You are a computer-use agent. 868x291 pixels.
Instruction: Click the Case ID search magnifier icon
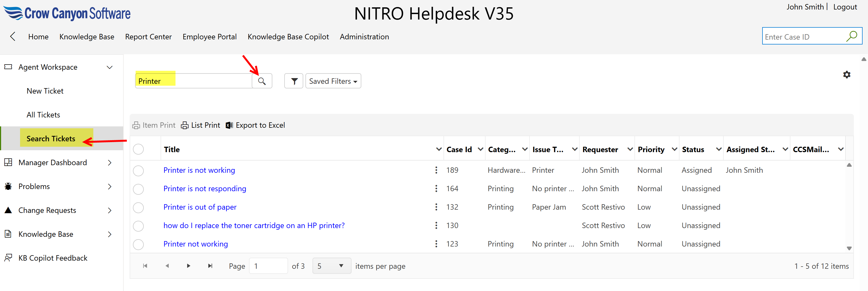[x=851, y=36]
